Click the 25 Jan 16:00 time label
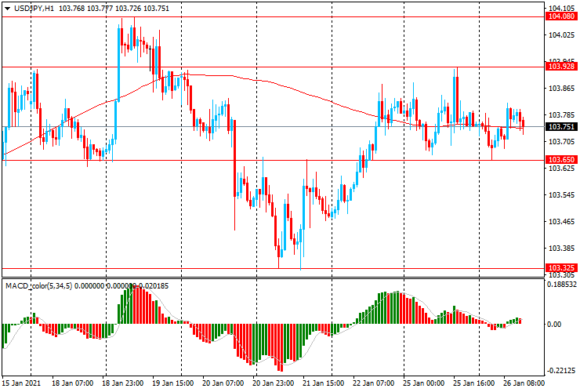Screen dimensions: 580x392 (x=474, y=383)
